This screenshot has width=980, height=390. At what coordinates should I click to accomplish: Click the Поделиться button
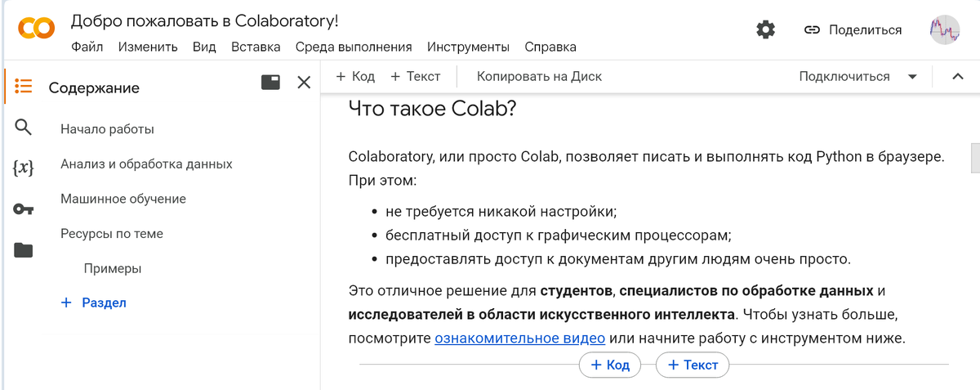(x=853, y=30)
